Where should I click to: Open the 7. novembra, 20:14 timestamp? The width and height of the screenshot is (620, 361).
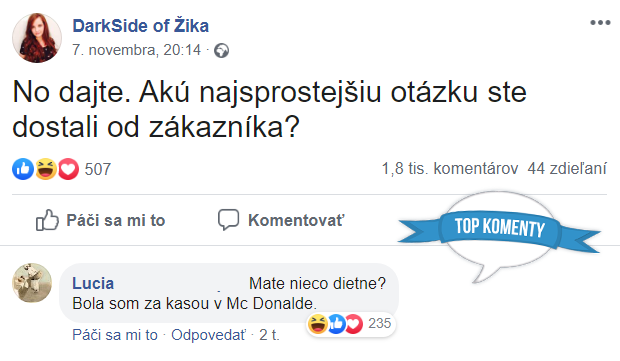point(136,50)
